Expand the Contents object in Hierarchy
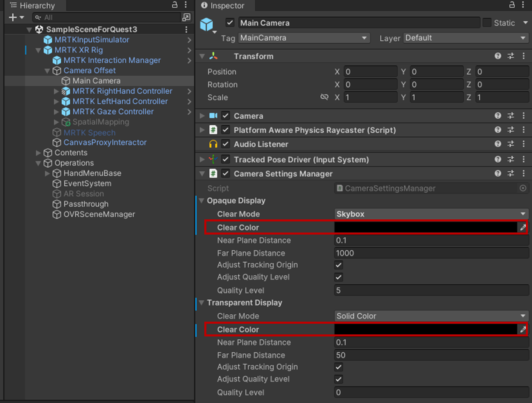Image resolution: width=532 pixels, height=403 pixels. click(38, 153)
